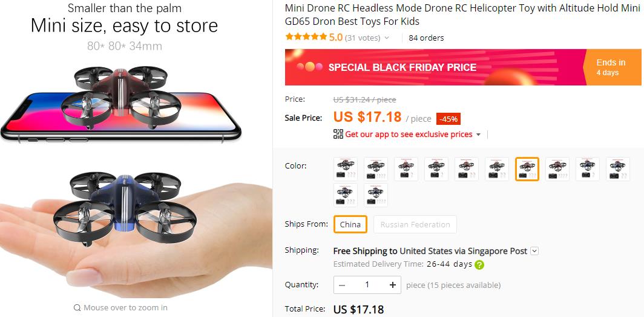Viewport: 644px width, 317px height.
Task: Expand the exclusive app prices dropdown arrow
Action: [478, 135]
